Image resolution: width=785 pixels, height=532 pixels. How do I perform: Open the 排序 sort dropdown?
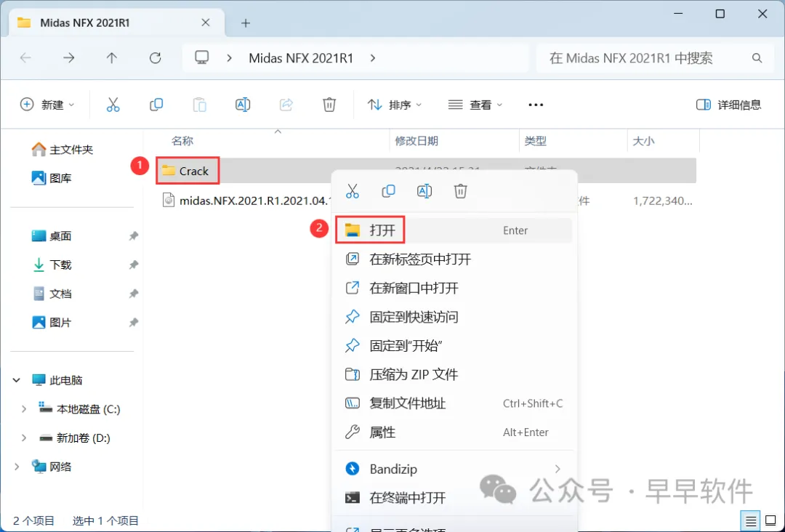pos(395,105)
